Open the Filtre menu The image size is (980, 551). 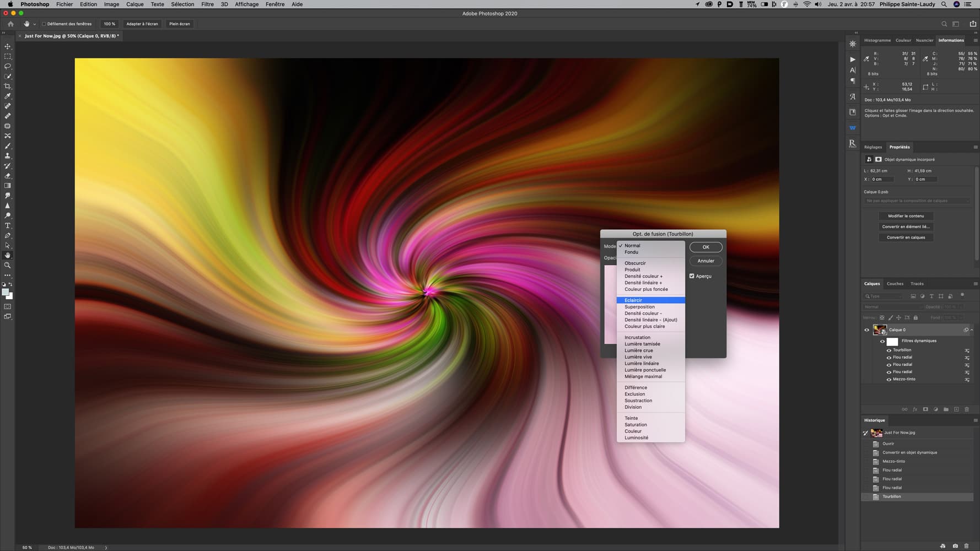coord(207,4)
